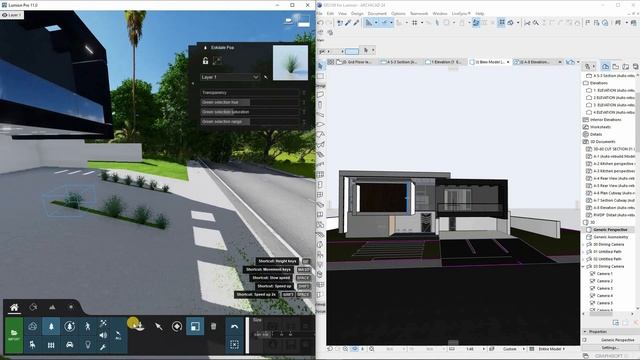Image resolution: width=640 pixels, height=360 pixels.
Task: Select Interior Elevations in Navigator
Action: point(605,120)
